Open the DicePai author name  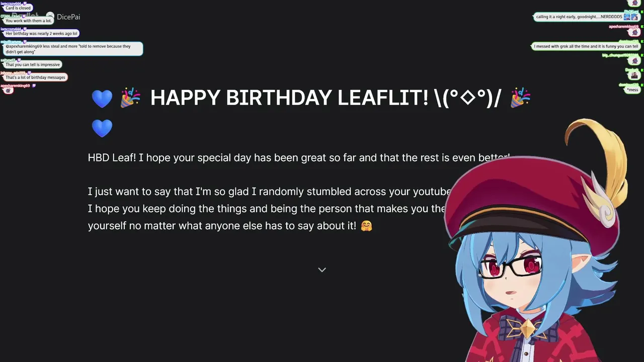point(68,17)
